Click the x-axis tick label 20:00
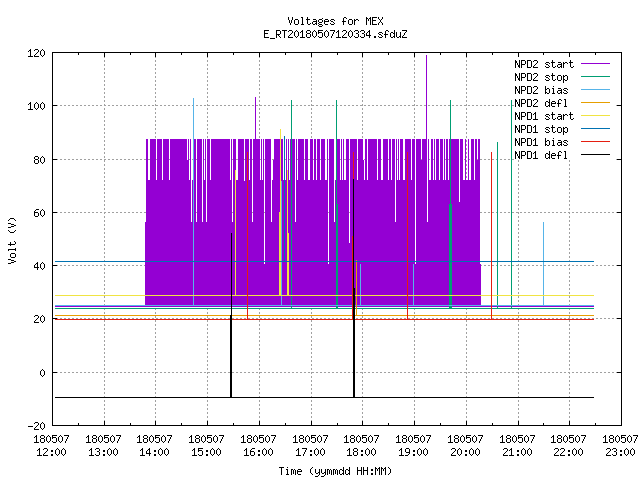 pos(465,453)
